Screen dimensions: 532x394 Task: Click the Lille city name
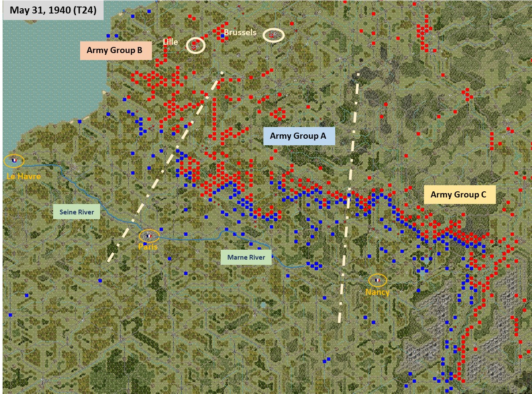coord(170,42)
